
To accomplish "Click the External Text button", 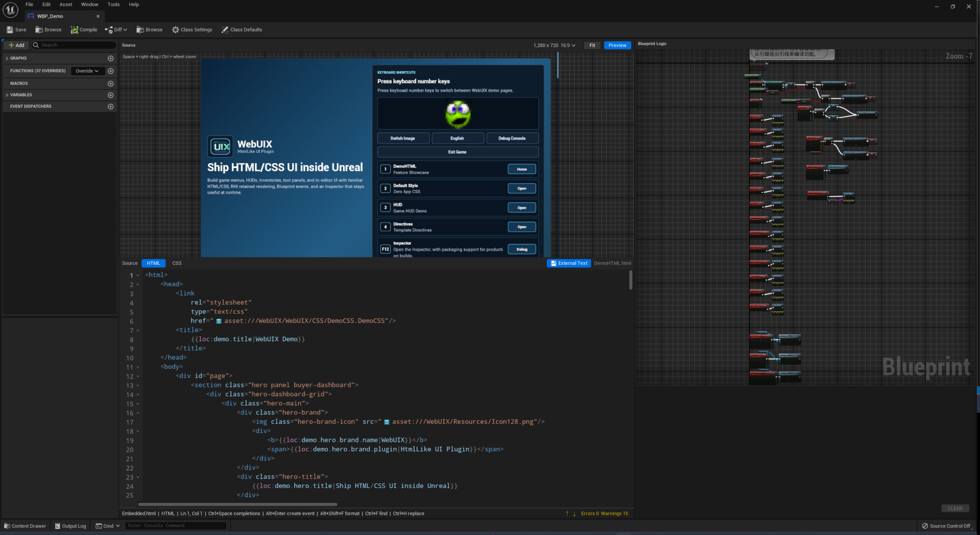I will pyautogui.click(x=569, y=263).
